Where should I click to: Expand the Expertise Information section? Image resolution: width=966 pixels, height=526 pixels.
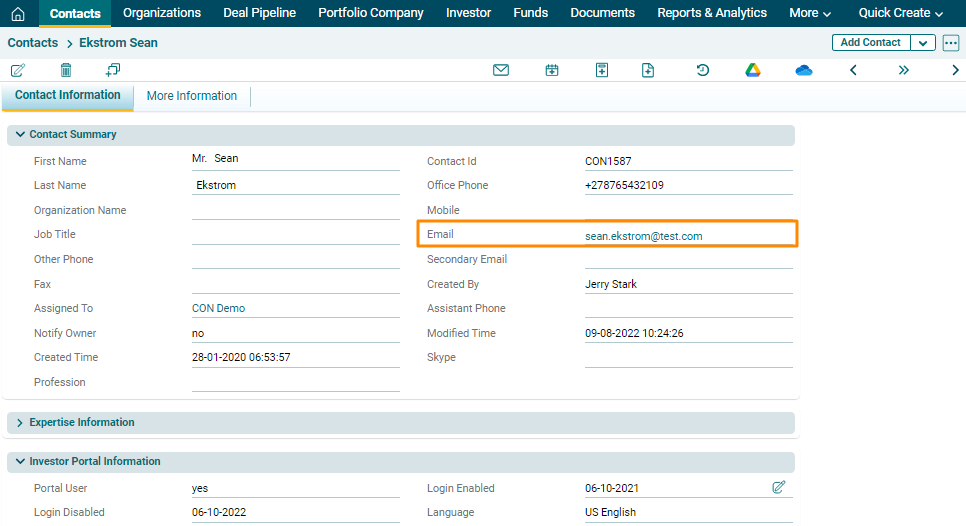point(20,423)
